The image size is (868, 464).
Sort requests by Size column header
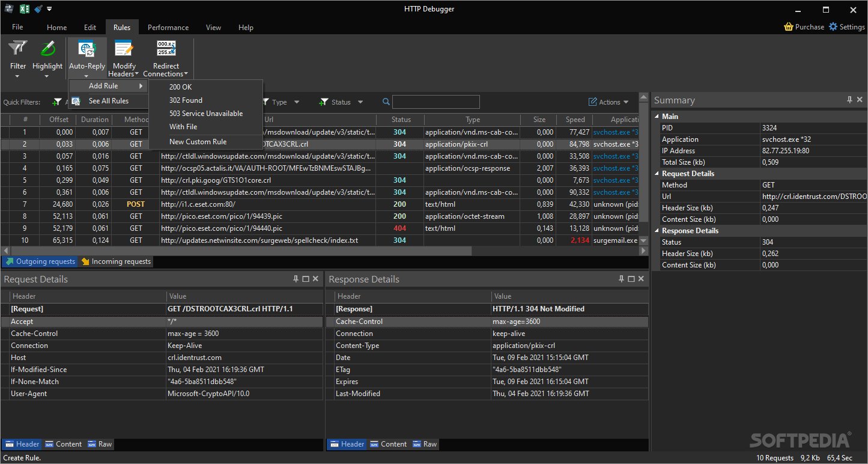tap(539, 120)
